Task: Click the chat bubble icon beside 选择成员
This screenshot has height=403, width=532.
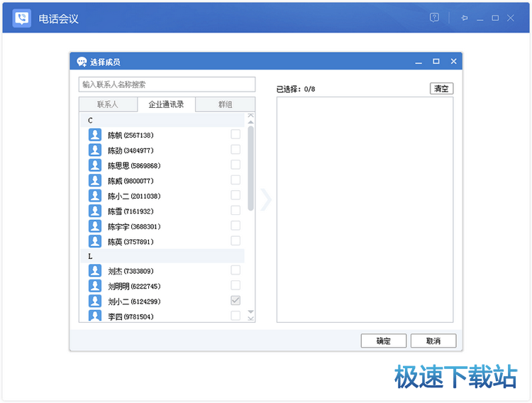Action: (82, 62)
